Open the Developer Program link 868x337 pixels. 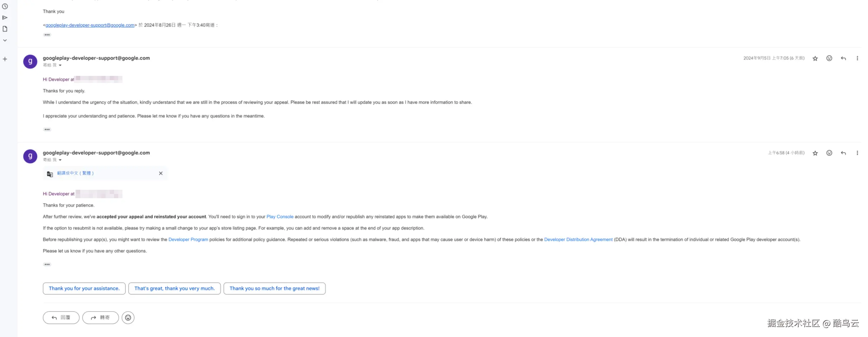coord(188,240)
